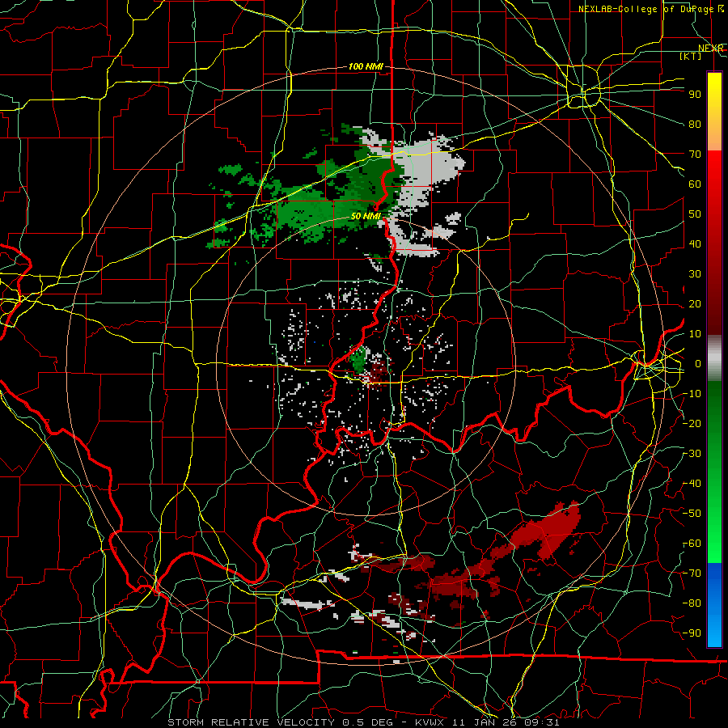Image resolution: width=728 pixels, height=728 pixels.
Task: Click the bright red segment of the color bar
Action: 714,173
